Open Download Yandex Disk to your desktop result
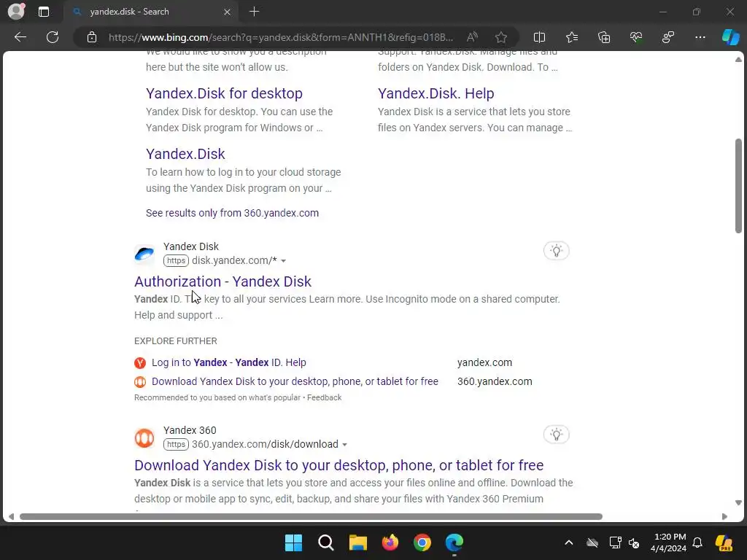Screen dimensions: 747x560 tap(338, 465)
